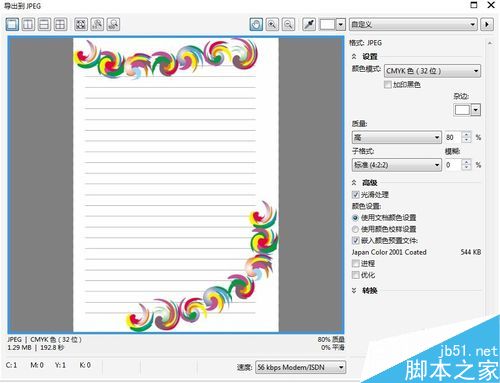
Task: Select the Pan hand tool
Action: click(256, 24)
